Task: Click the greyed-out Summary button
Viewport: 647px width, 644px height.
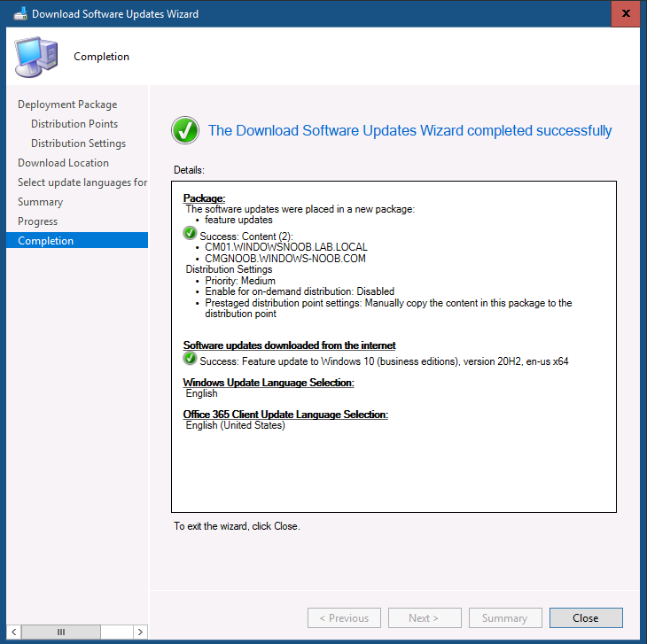Action: click(505, 617)
